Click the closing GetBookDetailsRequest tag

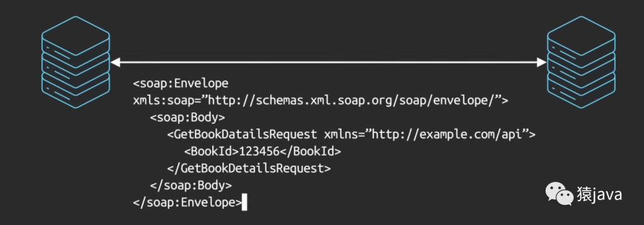tap(249, 168)
